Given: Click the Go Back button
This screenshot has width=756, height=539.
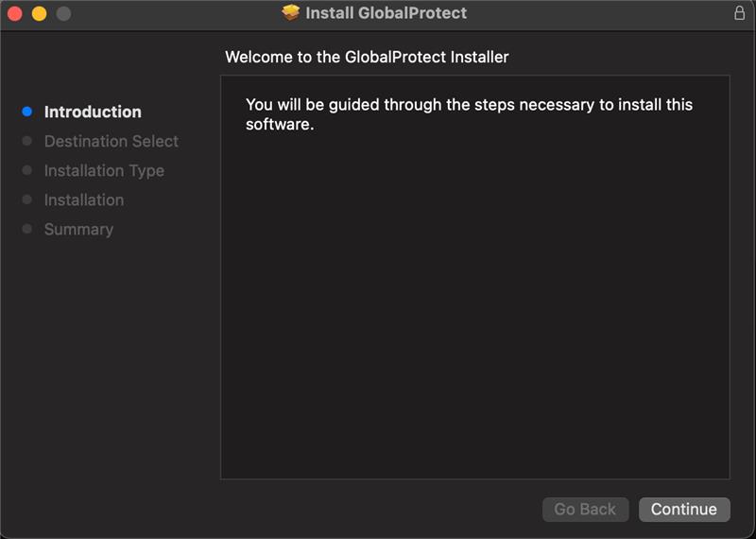Looking at the screenshot, I should 585,509.
